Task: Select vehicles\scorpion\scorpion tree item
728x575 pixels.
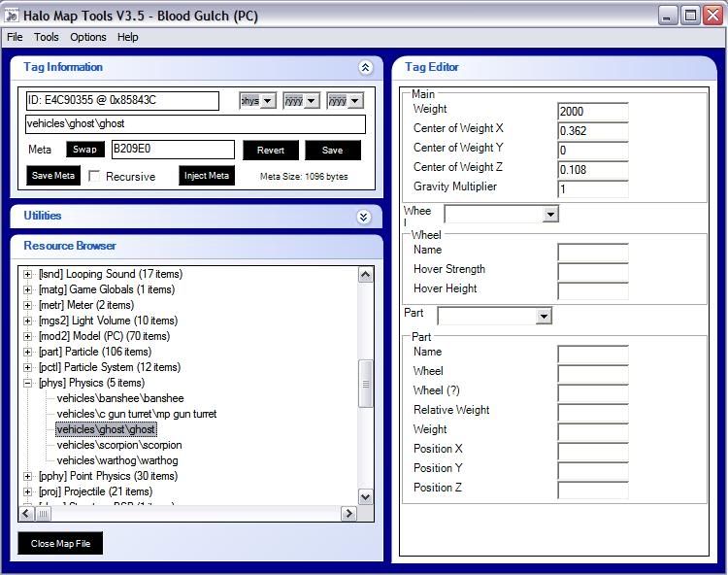Action: coord(119,445)
